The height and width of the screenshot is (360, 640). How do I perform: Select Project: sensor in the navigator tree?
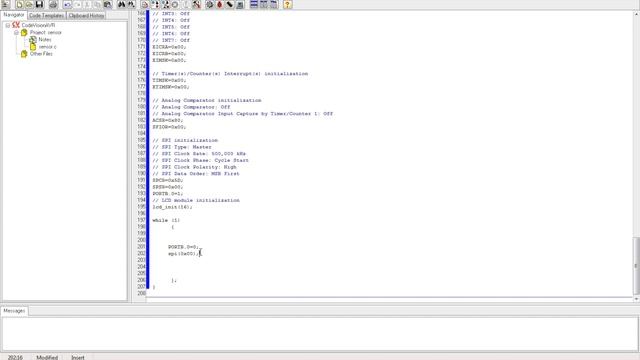tap(46, 33)
